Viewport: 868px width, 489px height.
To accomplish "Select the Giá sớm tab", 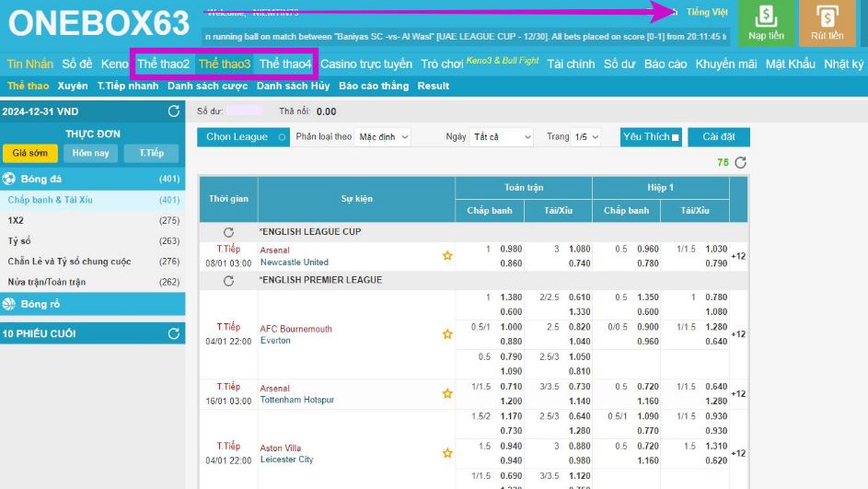I will (29, 153).
